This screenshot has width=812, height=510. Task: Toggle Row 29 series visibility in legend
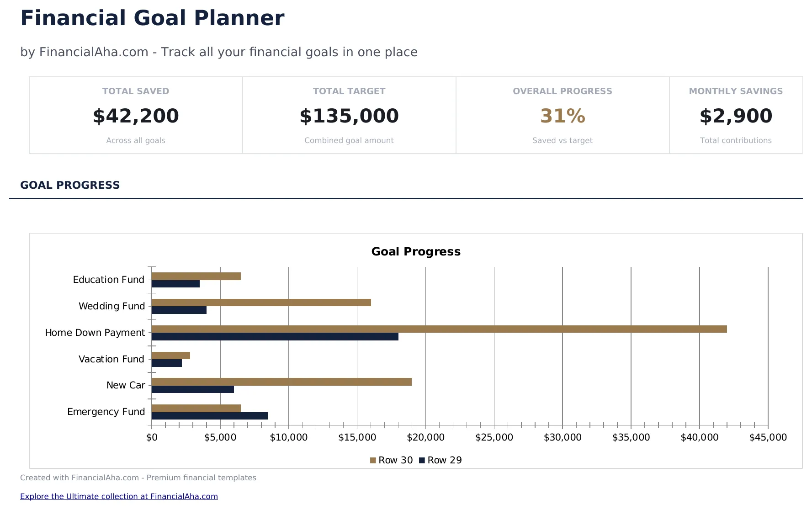(444, 460)
